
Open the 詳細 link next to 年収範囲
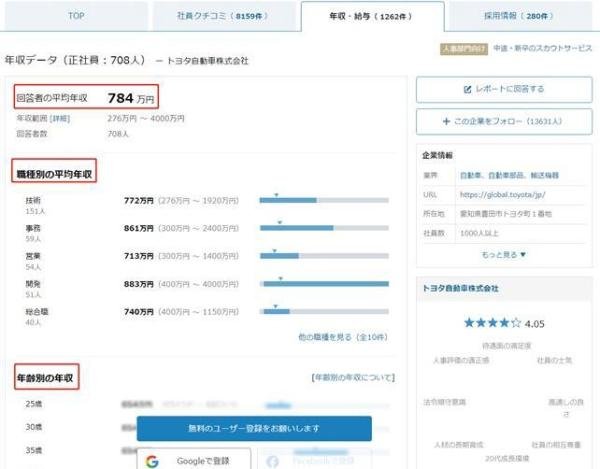click(60, 119)
